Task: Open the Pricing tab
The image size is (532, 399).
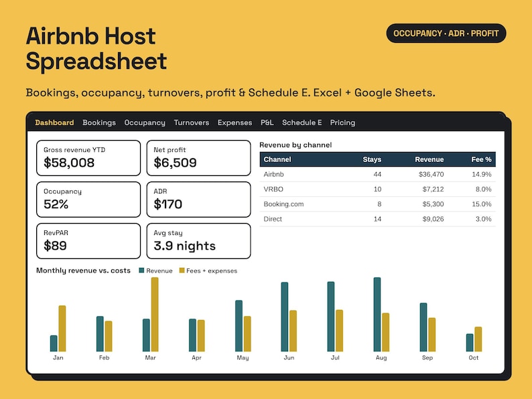Action: pyautogui.click(x=342, y=123)
